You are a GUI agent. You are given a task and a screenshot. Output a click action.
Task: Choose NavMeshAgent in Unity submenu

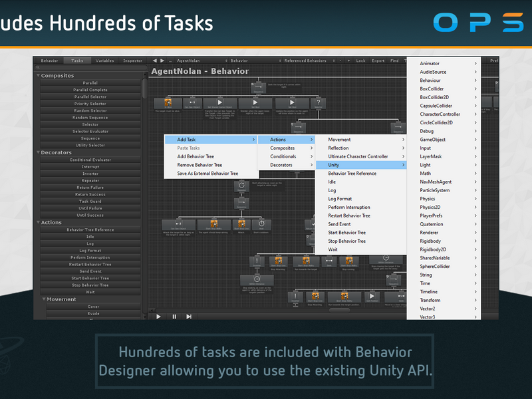click(444, 182)
